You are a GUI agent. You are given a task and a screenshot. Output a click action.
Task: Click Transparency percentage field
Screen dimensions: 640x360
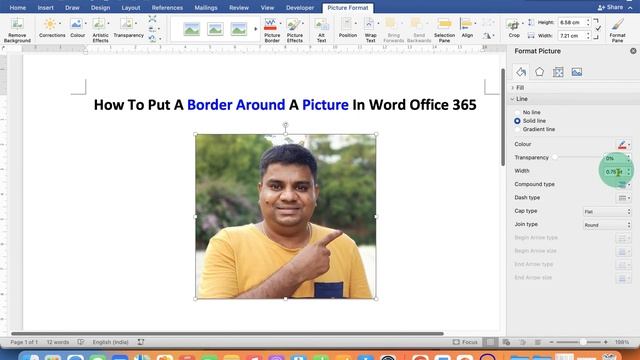pyautogui.click(x=614, y=158)
